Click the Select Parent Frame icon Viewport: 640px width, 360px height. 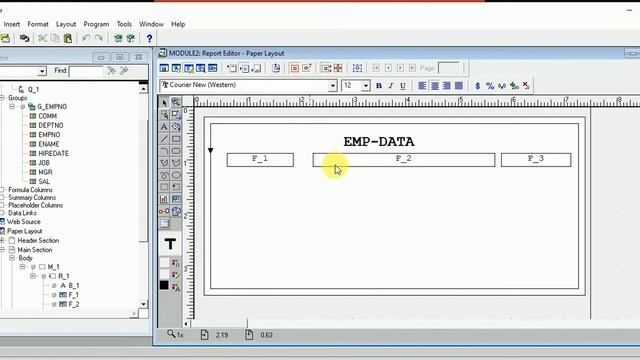358,68
